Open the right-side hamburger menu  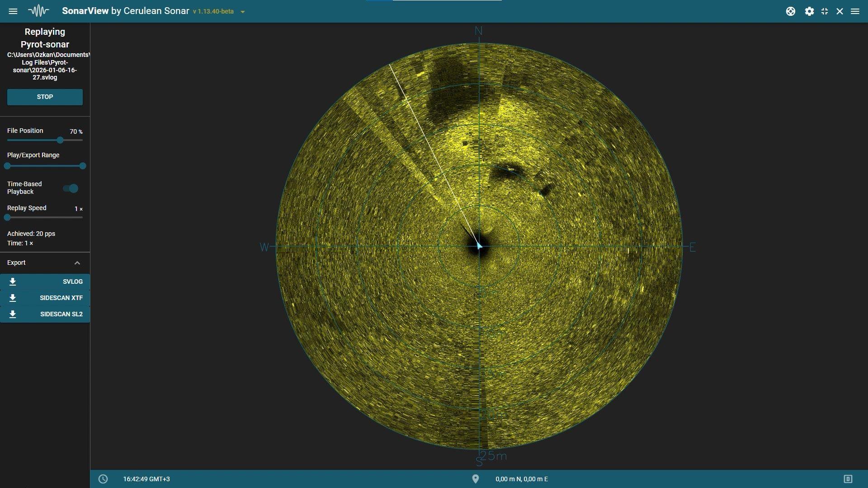855,11
